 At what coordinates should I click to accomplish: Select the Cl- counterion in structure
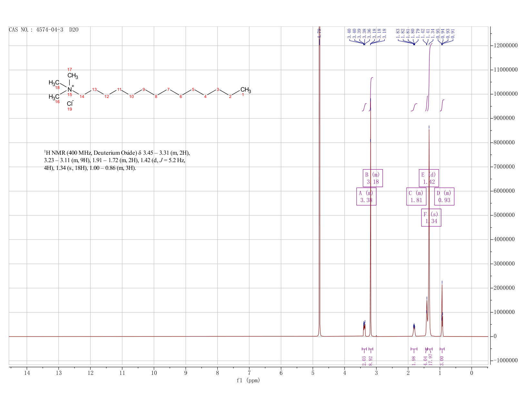pyautogui.click(x=70, y=103)
